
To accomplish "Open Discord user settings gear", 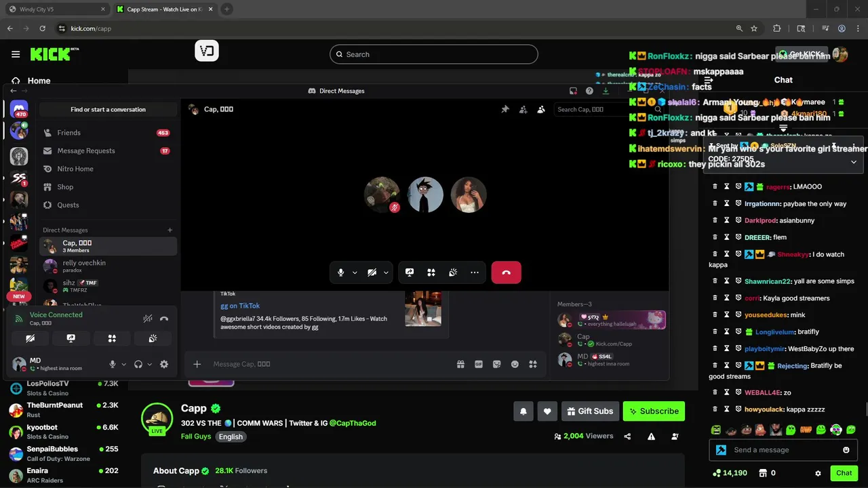I will 164,364.
